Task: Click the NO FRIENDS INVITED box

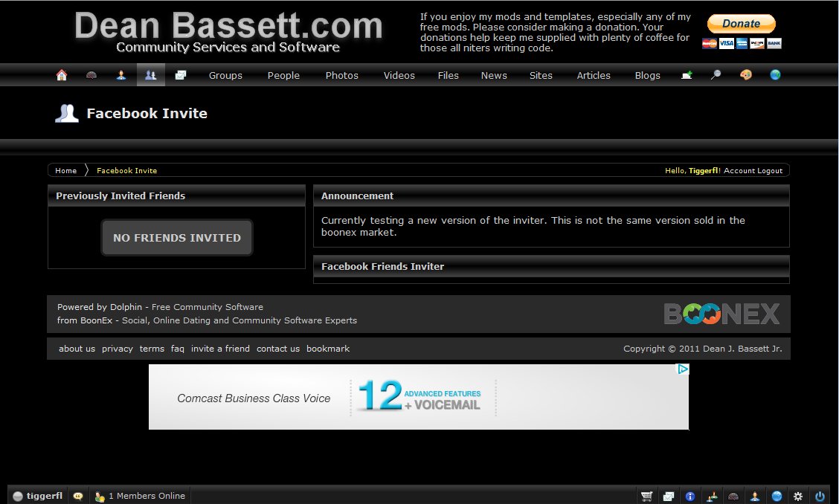Action: pos(177,238)
